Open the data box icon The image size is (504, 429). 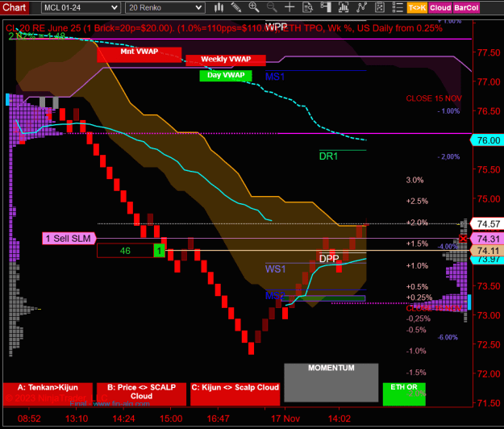tap(307, 7)
